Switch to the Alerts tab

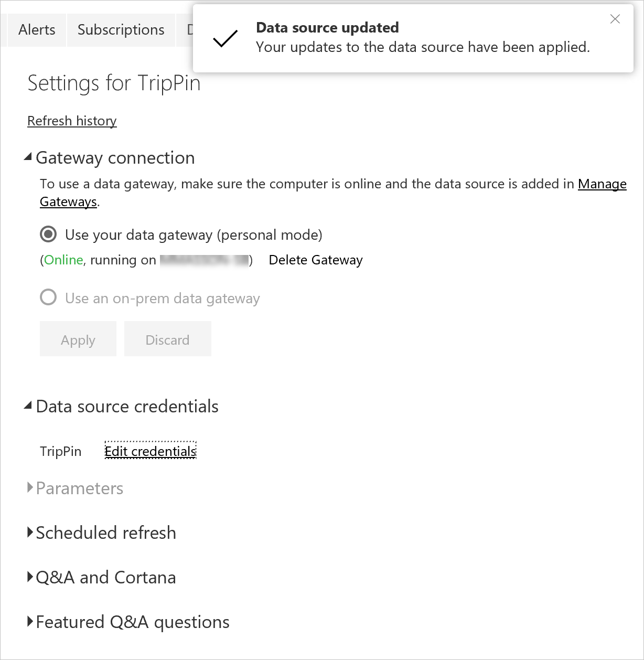[x=36, y=30]
